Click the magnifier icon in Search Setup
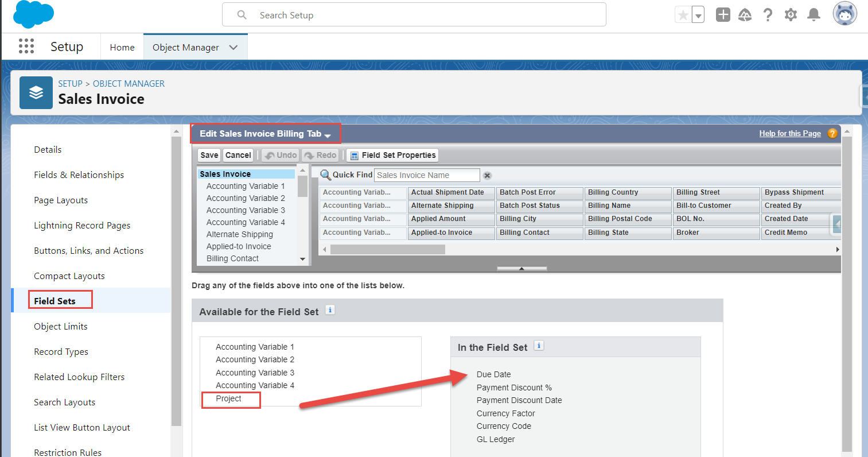868x457 pixels. [x=242, y=15]
